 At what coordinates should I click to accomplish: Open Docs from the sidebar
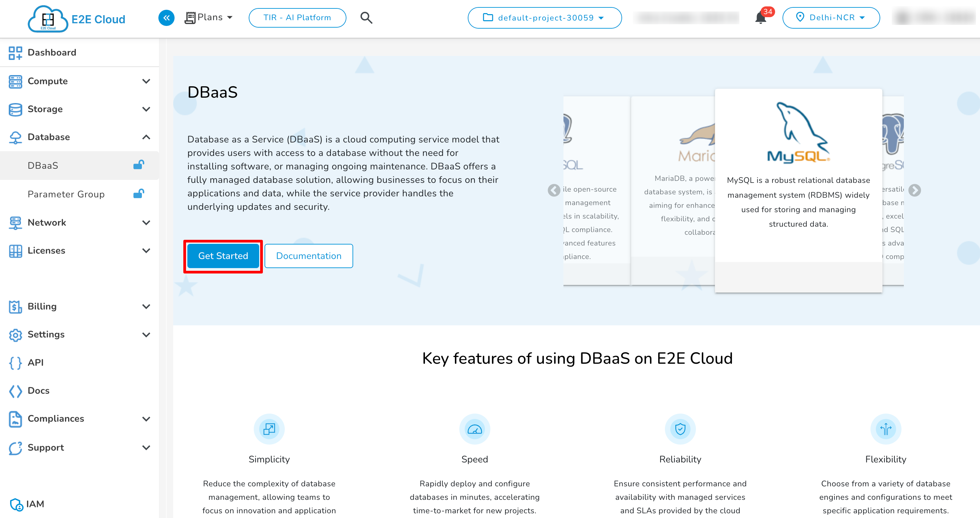80,391
